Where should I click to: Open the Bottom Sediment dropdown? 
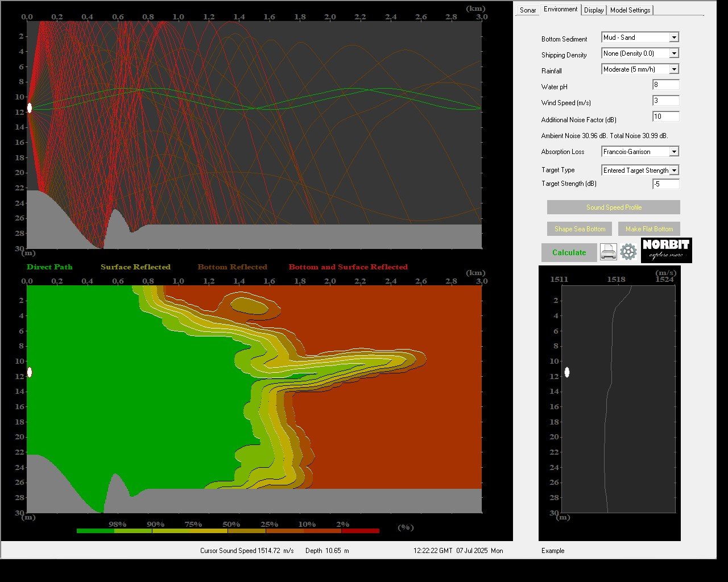640,38
